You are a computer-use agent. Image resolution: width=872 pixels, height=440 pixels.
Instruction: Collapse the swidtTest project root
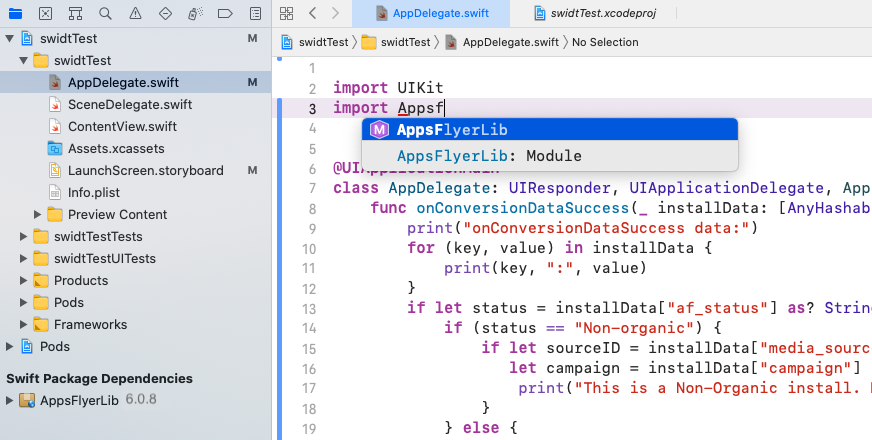(x=9, y=38)
